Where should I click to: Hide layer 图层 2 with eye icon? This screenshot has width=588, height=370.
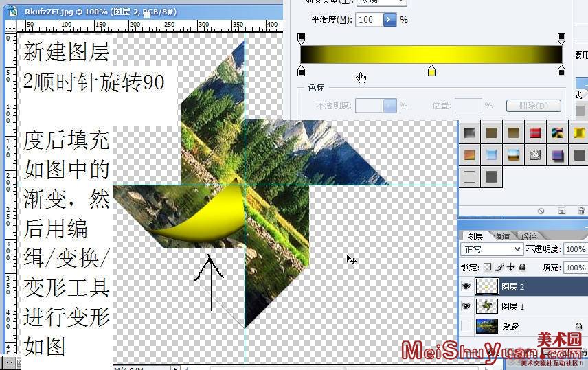point(466,286)
